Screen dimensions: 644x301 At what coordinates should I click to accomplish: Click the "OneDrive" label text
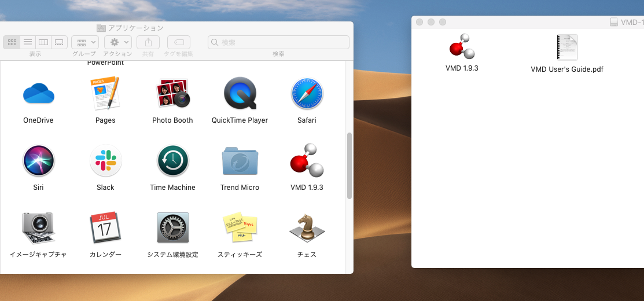tap(38, 120)
